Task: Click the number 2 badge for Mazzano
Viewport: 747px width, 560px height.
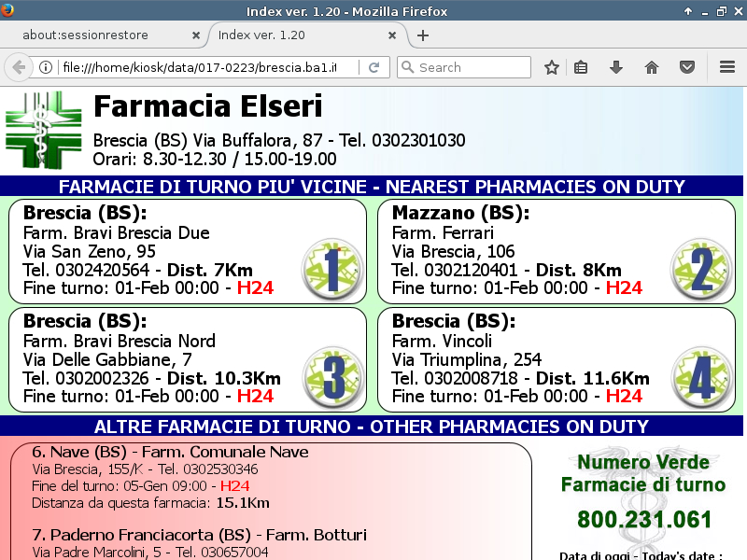Action: (701, 269)
